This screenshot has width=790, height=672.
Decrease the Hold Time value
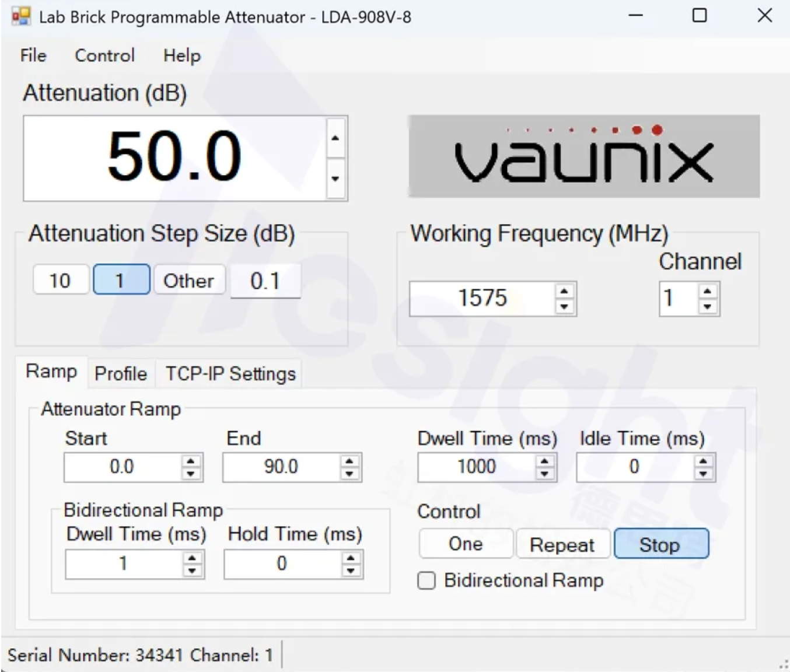pos(351,570)
